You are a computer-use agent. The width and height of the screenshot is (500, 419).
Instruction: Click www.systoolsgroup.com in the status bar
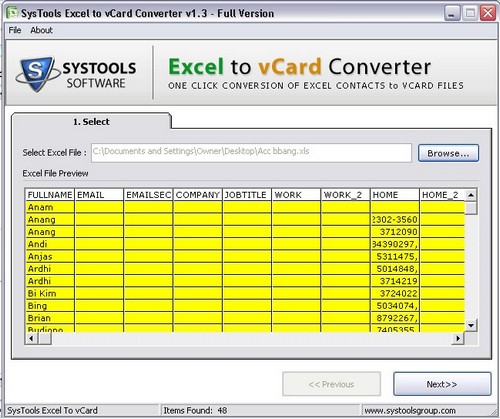coord(410,410)
